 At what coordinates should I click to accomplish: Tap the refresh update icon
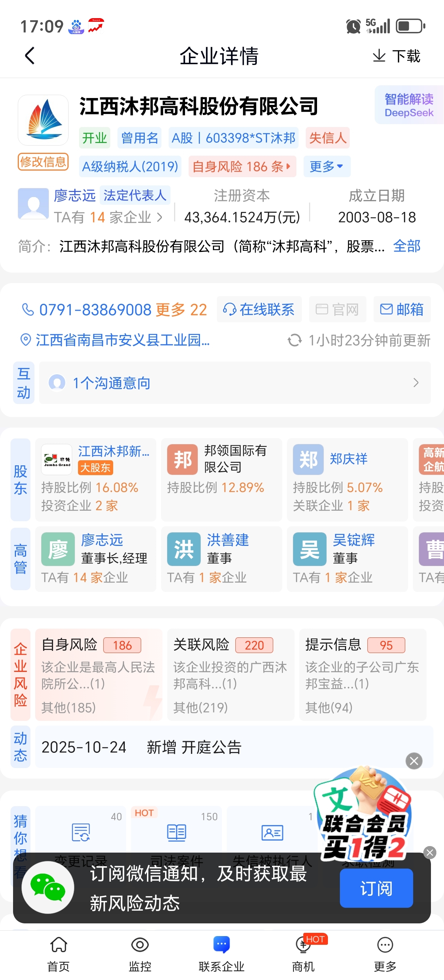pos(295,340)
